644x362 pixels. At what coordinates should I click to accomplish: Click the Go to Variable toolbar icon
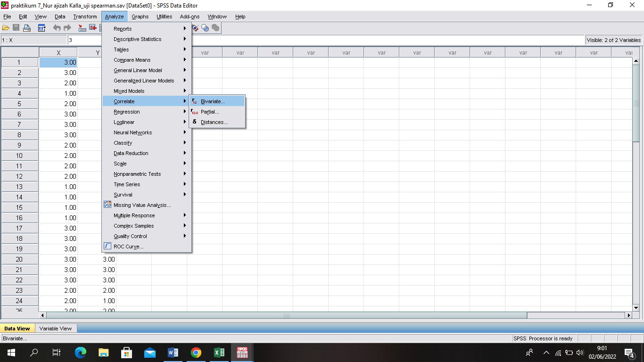93,28
